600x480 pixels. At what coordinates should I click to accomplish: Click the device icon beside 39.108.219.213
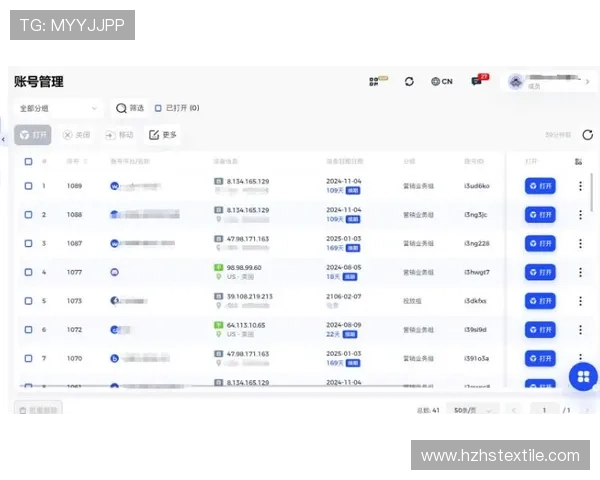pos(218,296)
